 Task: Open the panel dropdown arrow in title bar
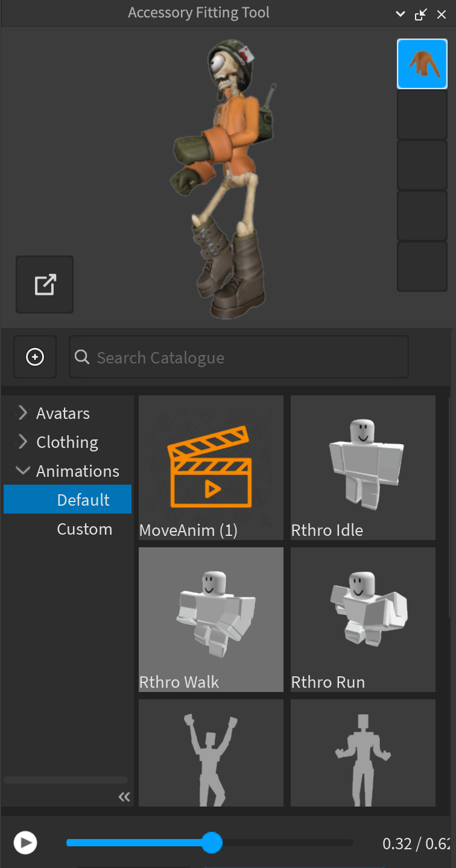[x=401, y=14]
